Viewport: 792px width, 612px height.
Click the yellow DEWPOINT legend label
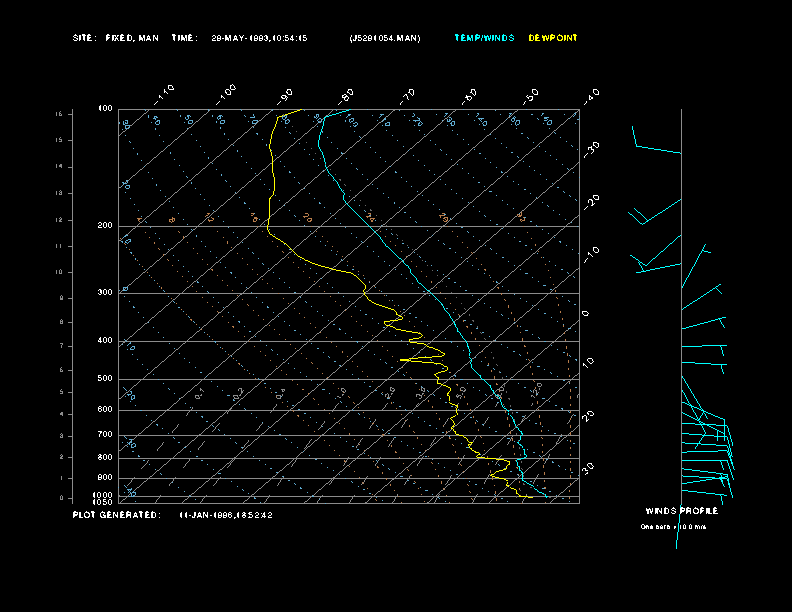click(x=553, y=38)
